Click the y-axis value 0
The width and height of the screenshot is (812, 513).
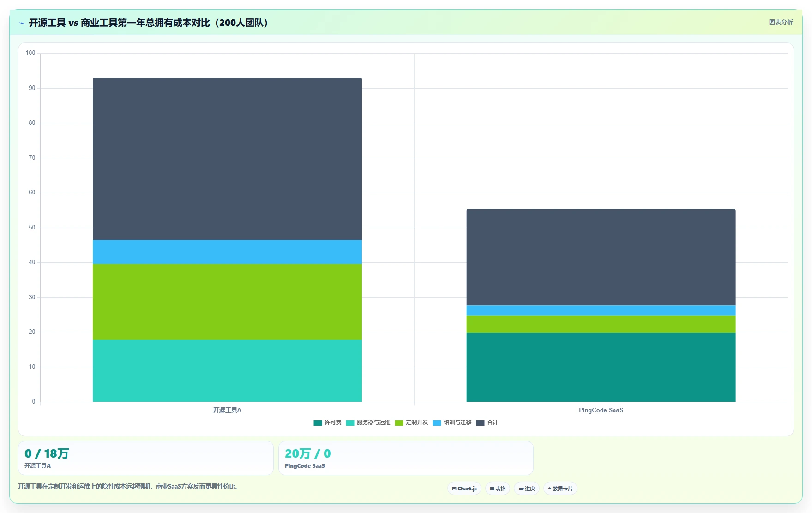(33, 401)
